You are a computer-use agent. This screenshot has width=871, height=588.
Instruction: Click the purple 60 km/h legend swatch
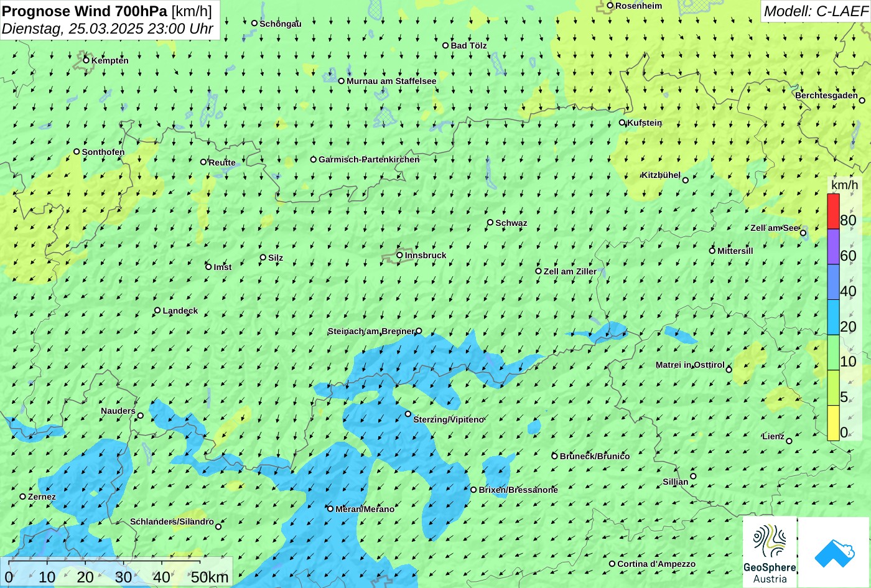pos(833,247)
